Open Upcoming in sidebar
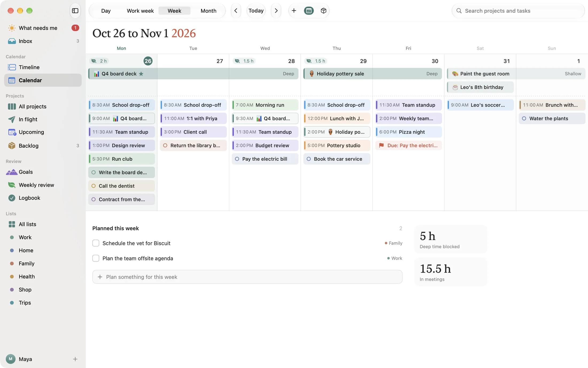Screen dimensions: 588x368 point(43,132)
